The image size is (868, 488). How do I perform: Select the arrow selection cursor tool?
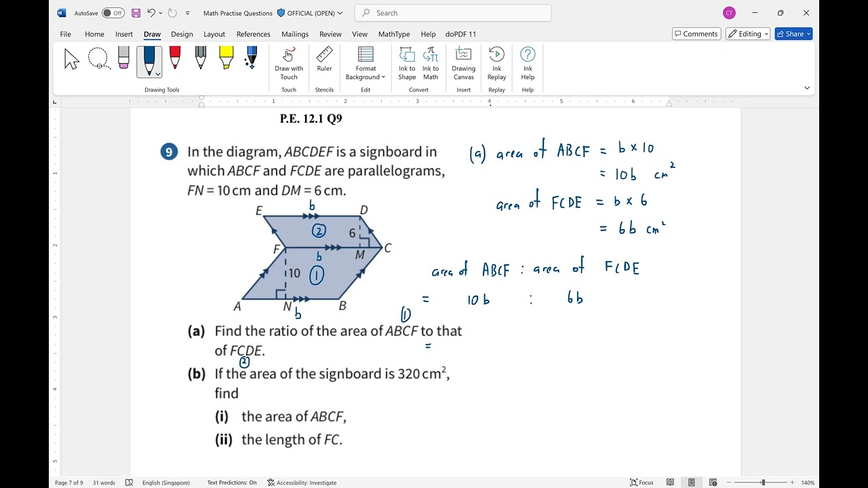coord(72,60)
